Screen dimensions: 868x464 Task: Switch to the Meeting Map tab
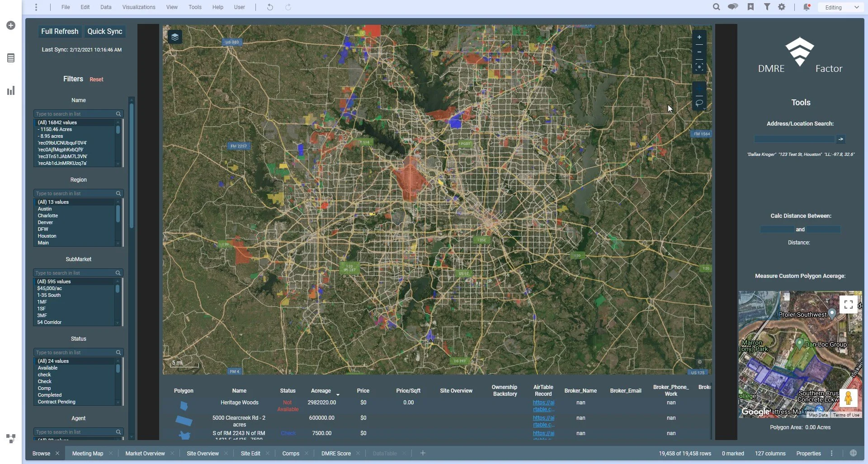(88, 453)
